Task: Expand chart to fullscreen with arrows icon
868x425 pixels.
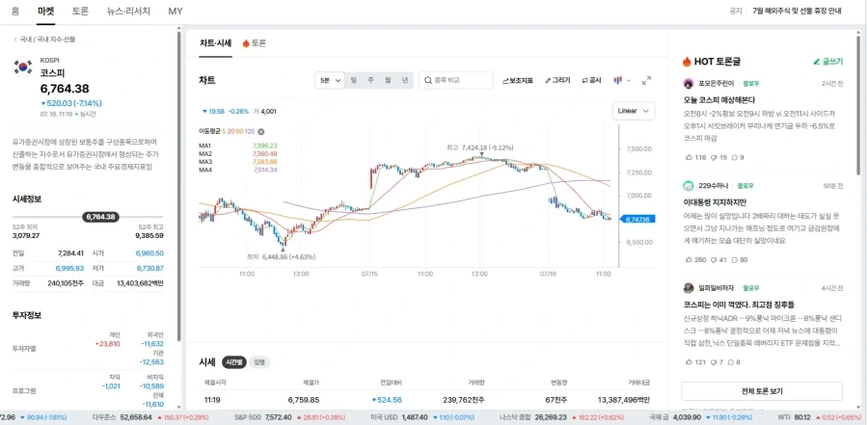Action: [x=646, y=80]
